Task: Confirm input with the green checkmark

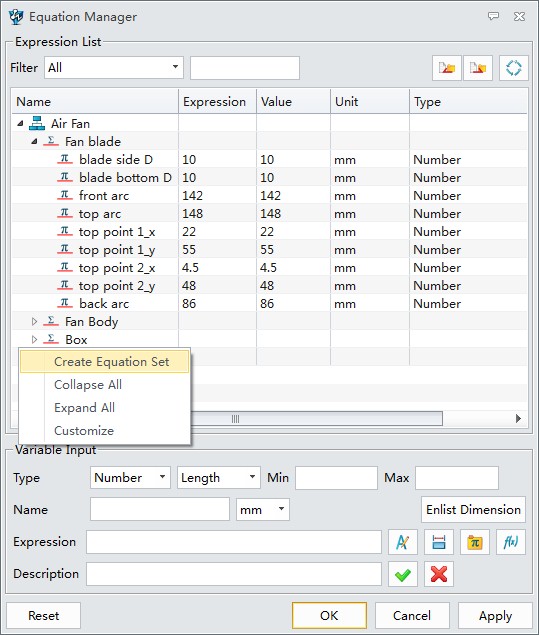Action: [403, 574]
